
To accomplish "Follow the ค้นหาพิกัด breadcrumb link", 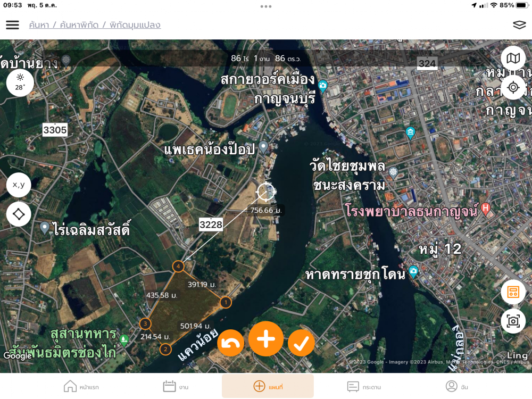I will [79, 25].
